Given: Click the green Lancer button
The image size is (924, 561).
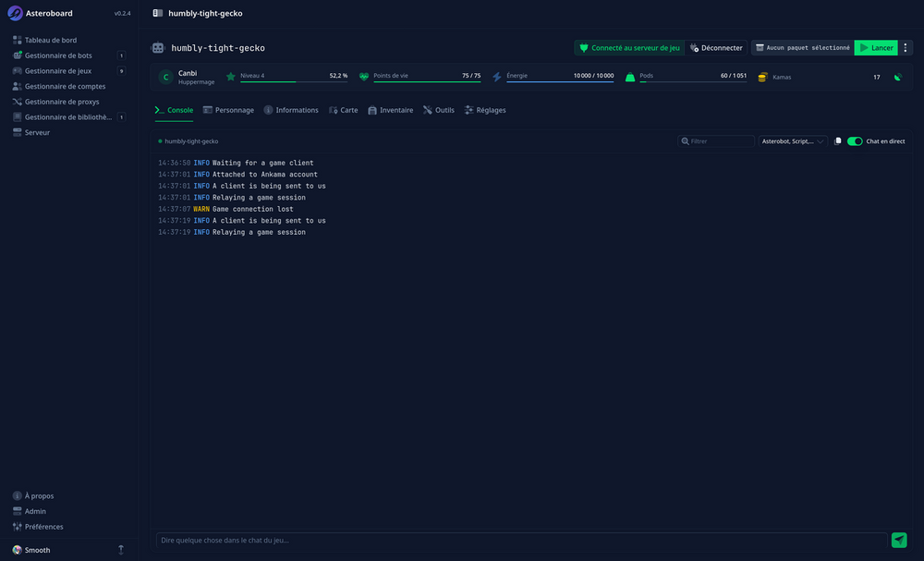Looking at the screenshot, I should 876,48.
